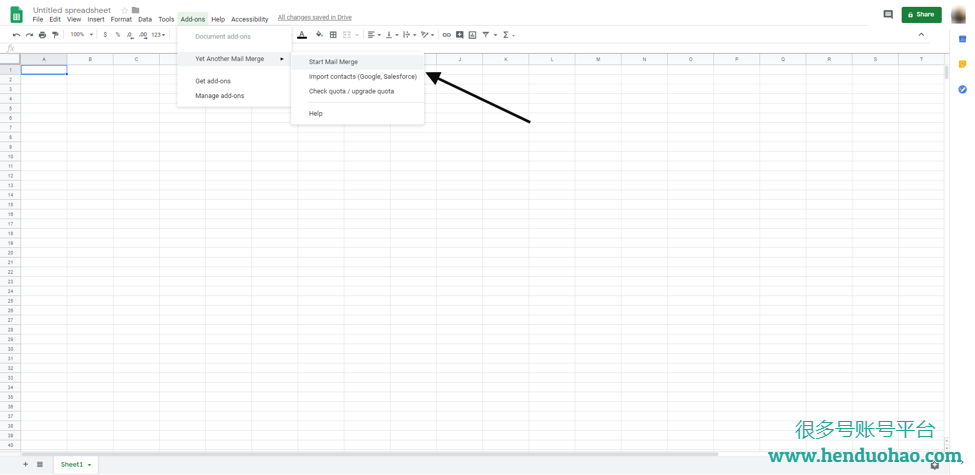Select Check quota / upgrade quota
This screenshot has width=975, height=475.
358,91
